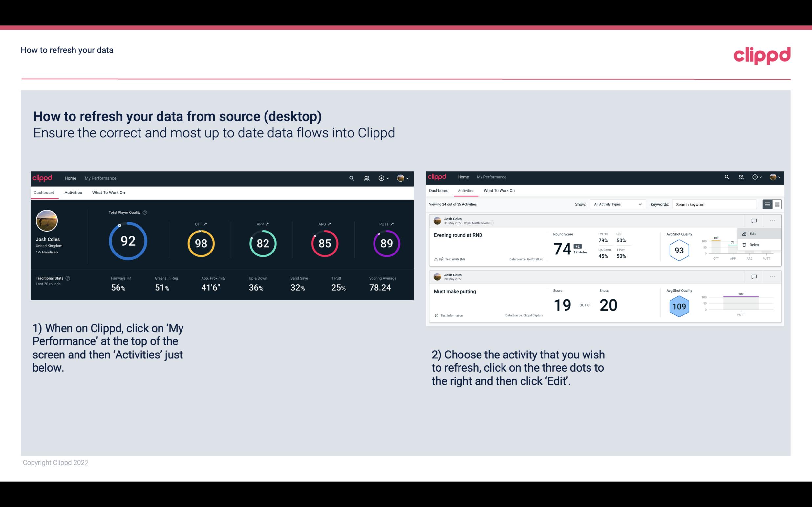The width and height of the screenshot is (812, 507).
Task: Select the What To Work On tab
Action: tap(108, 192)
